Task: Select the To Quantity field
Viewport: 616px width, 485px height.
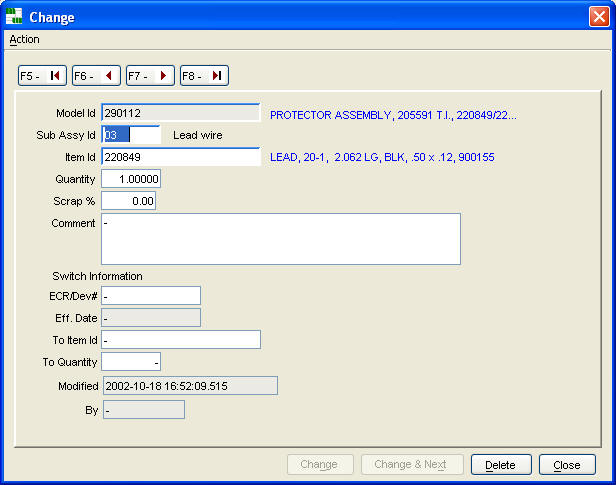Action: pyautogui.click(x=131, y=362)
